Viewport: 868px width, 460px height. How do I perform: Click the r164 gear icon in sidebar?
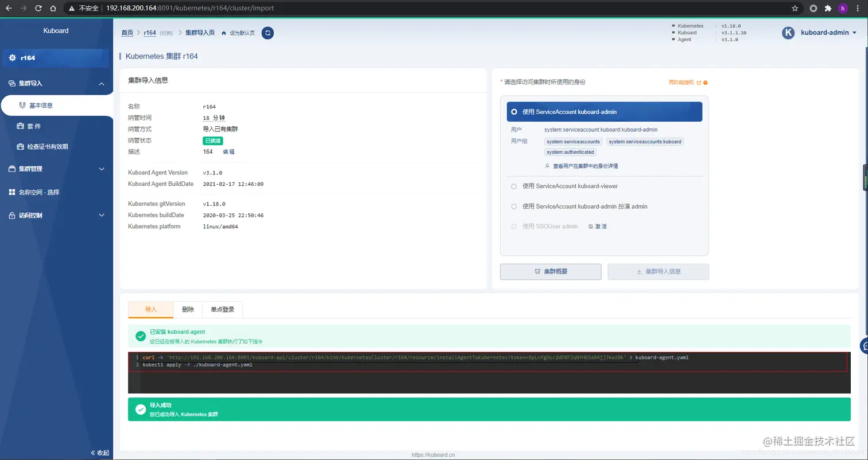[13, 58]
